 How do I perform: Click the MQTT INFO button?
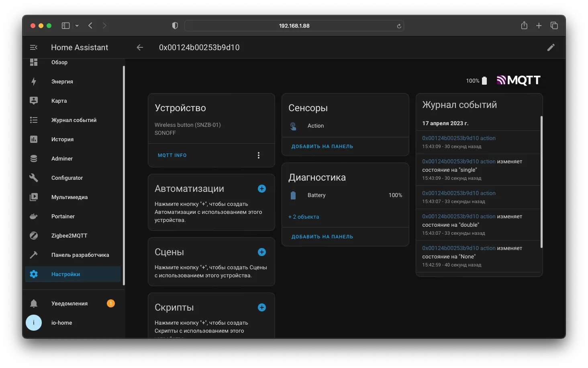point(172,155)
